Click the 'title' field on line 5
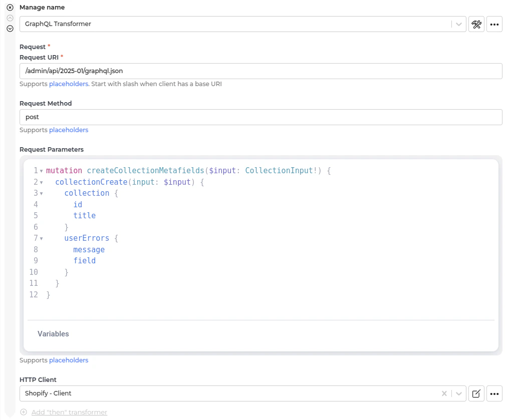This screenshot has width=508, height=420. click(85, 216)
